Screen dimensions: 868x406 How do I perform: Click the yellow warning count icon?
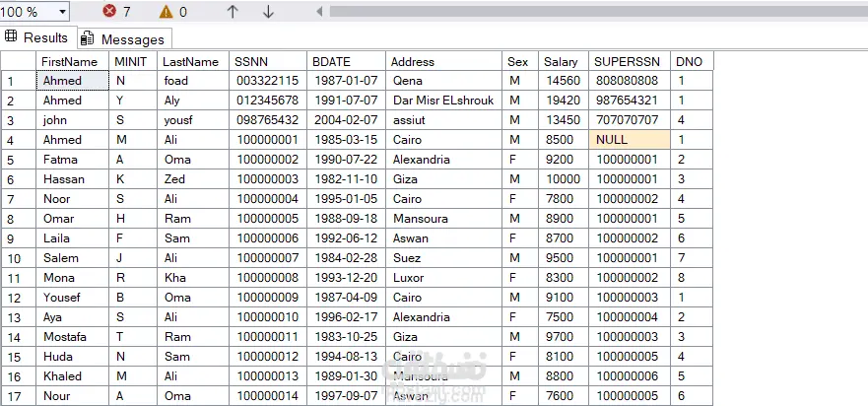point(166,11)
